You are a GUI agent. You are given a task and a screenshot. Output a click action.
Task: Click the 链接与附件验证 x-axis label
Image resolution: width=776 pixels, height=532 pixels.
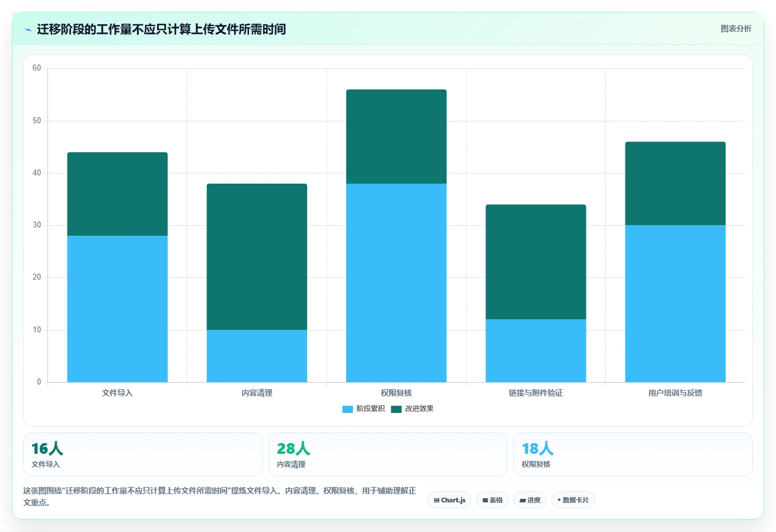click(x=536, y=393)
